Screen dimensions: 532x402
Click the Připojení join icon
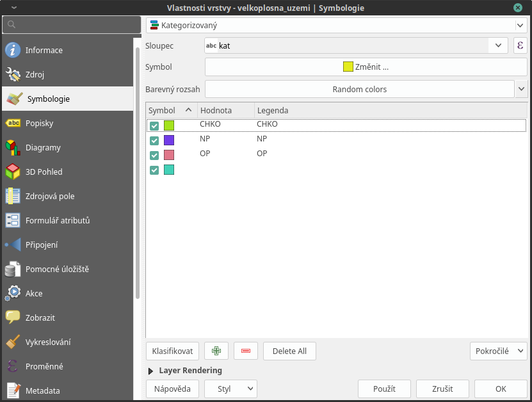13,245
